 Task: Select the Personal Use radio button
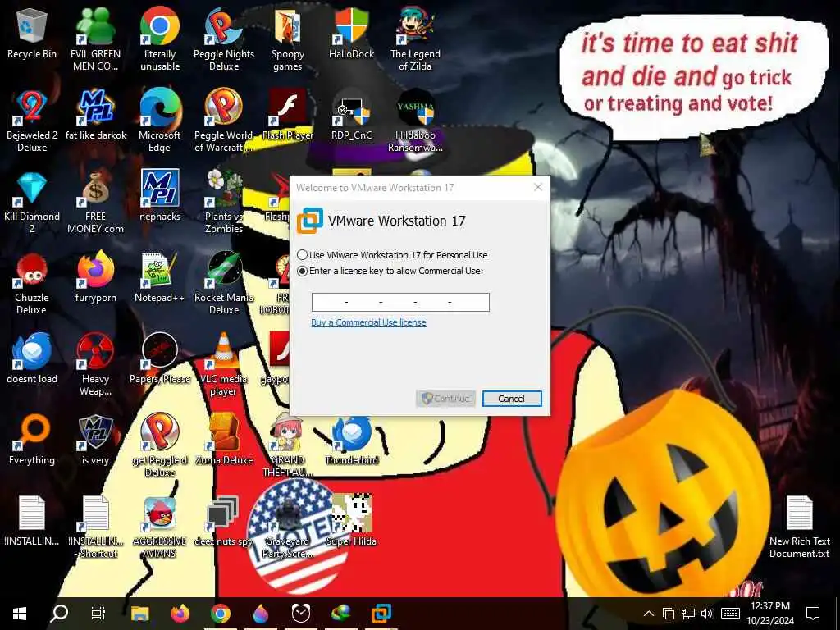click(302, 255)
